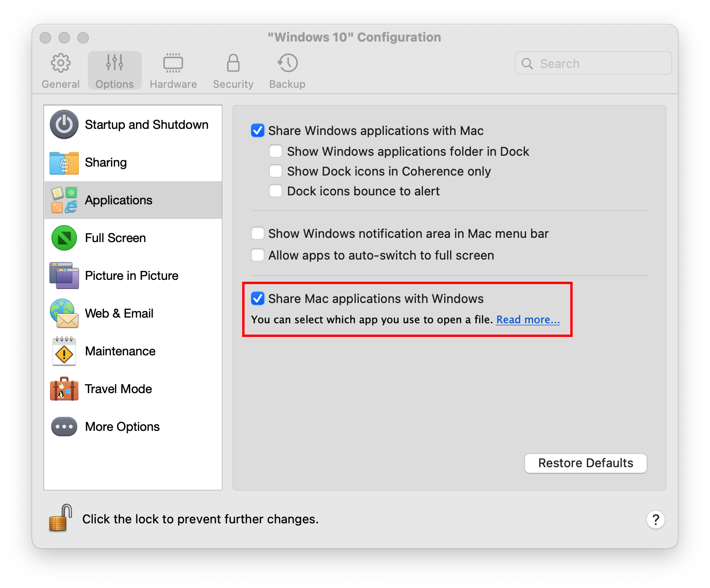Open the Read more link
Image resolution: width=710 pixels, height=588 pixels.
tap(527, 319)
